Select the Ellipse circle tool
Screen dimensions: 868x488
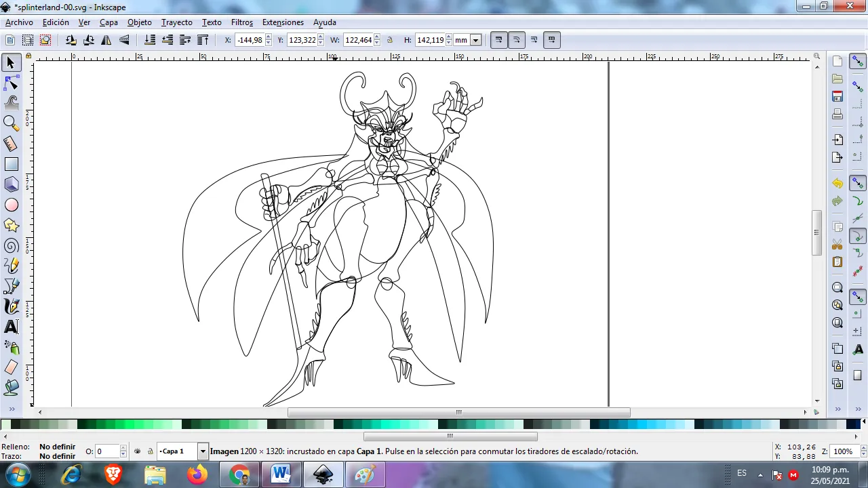pyautogui.click(x=11, y=205)
